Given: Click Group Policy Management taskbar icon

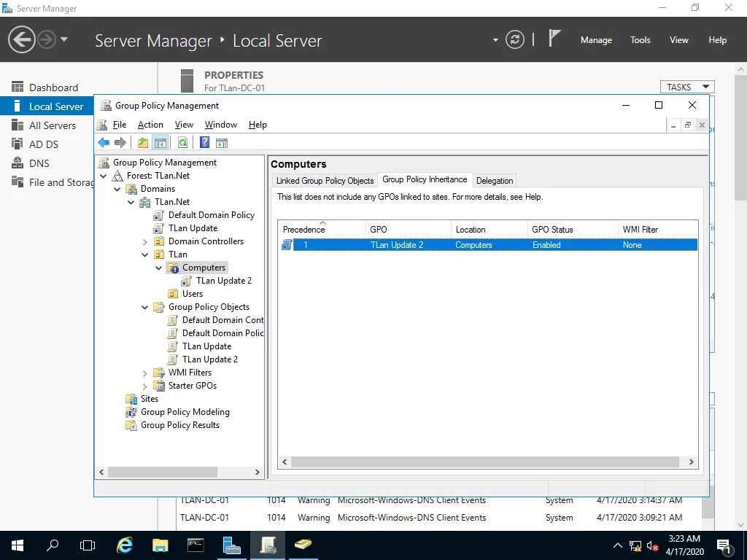Looking at the screenshot, I should 267,545.
